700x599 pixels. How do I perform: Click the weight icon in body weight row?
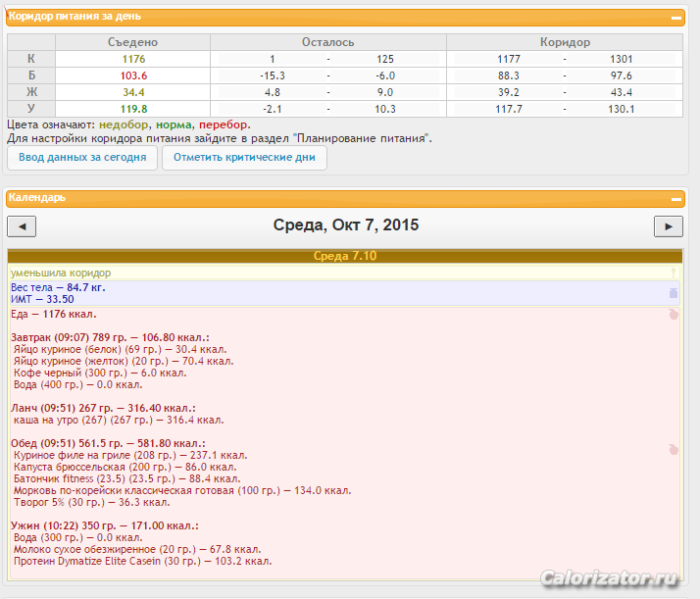(673, 293)
